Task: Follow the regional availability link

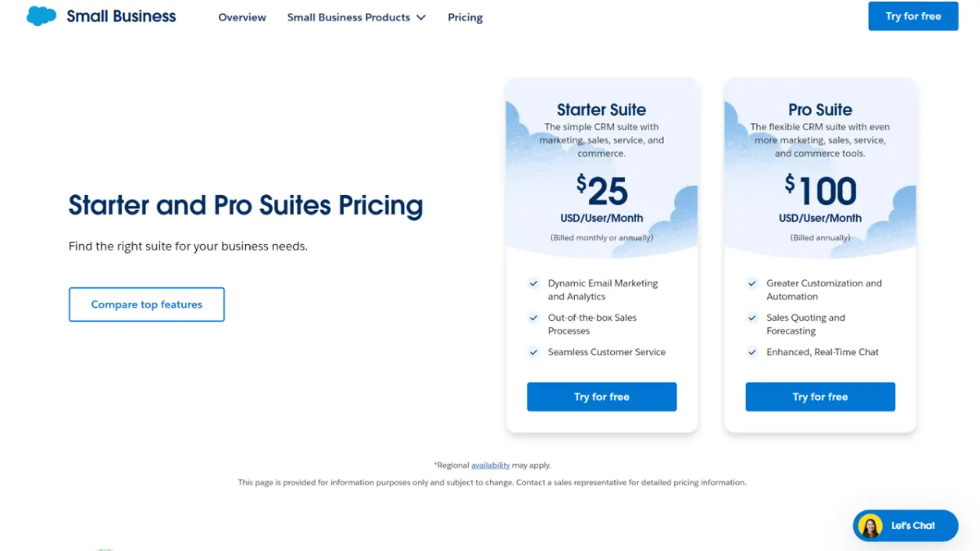Action: (x=490, y=465)
